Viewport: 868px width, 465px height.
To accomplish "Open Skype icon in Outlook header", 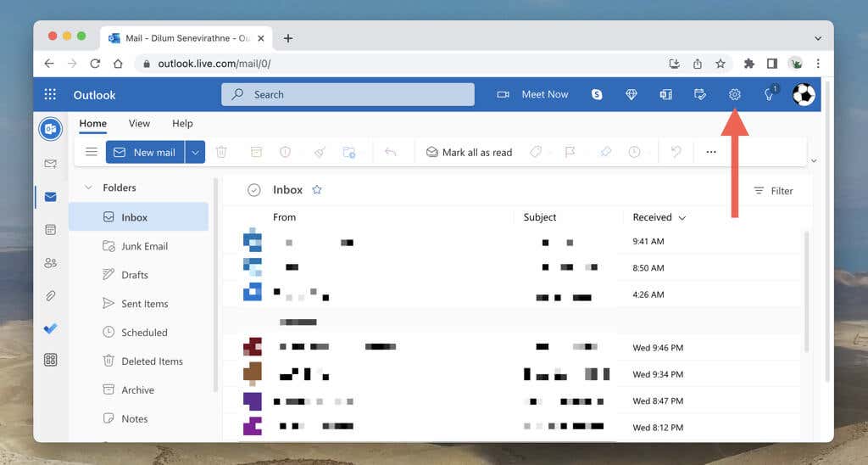I will coord(597,95).
